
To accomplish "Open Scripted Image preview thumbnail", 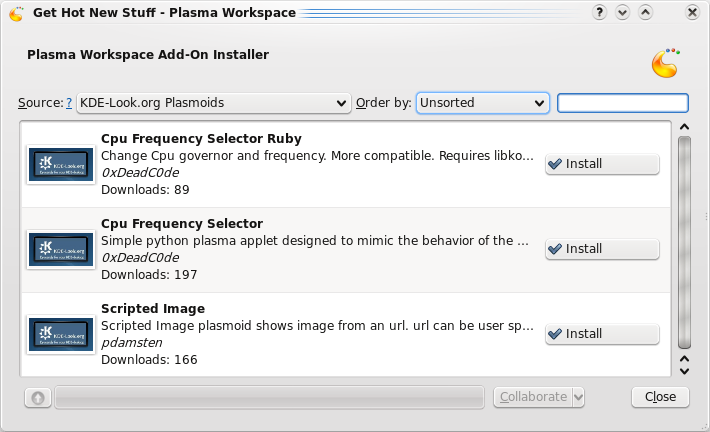I will pyautogui.click(x=62, y=334).
